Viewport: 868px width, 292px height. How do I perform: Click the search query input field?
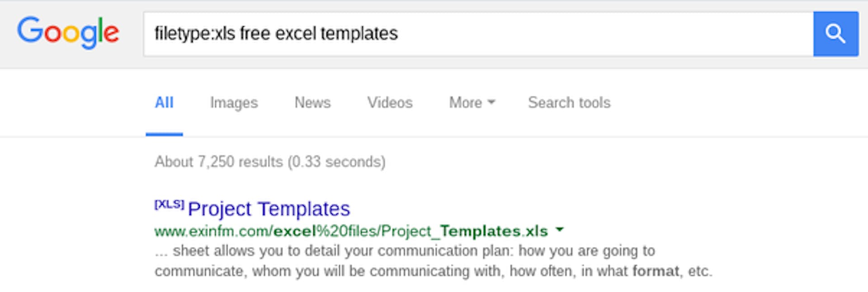(478, 34)
